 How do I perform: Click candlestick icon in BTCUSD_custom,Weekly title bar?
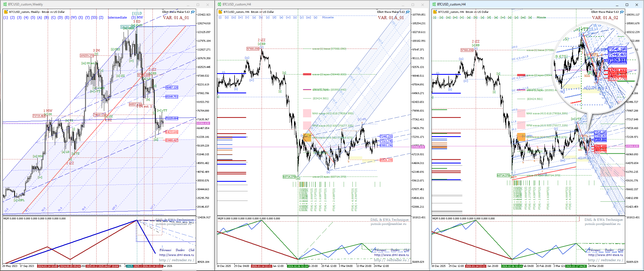pyautogui.click(x=5, y=4)
